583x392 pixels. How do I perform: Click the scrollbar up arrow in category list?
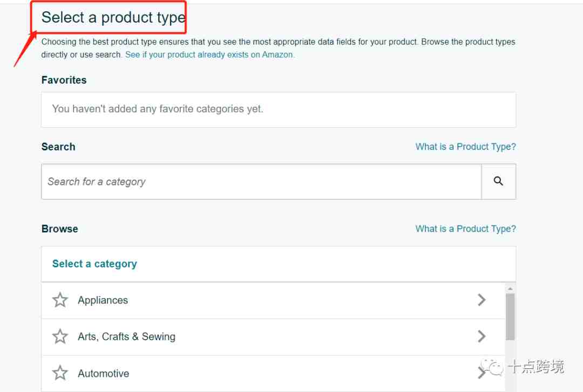coord(510,288)
